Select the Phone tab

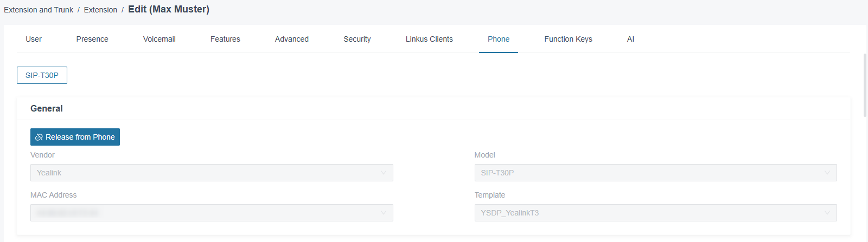click(x=499, y=39)
